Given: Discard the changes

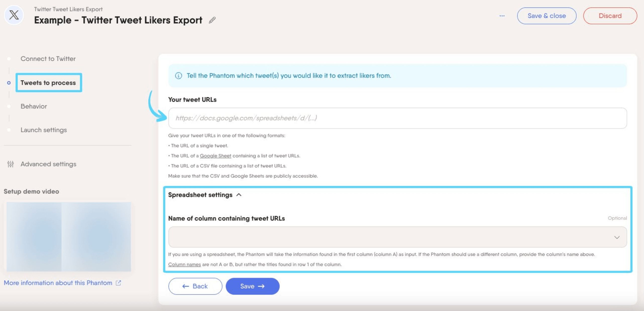Looking at the screenshot, I should [610, 16].
